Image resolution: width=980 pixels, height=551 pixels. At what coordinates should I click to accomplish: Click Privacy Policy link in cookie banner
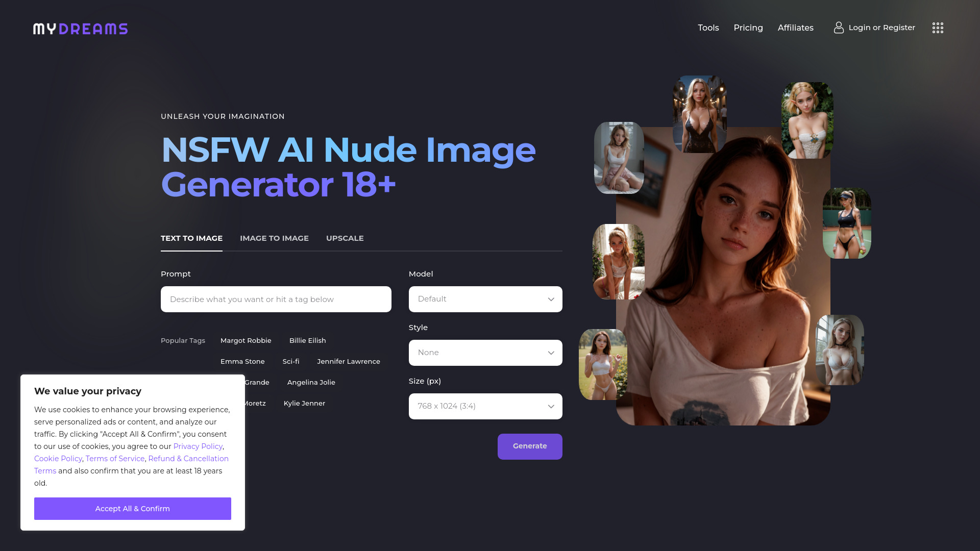pos(198,446)
